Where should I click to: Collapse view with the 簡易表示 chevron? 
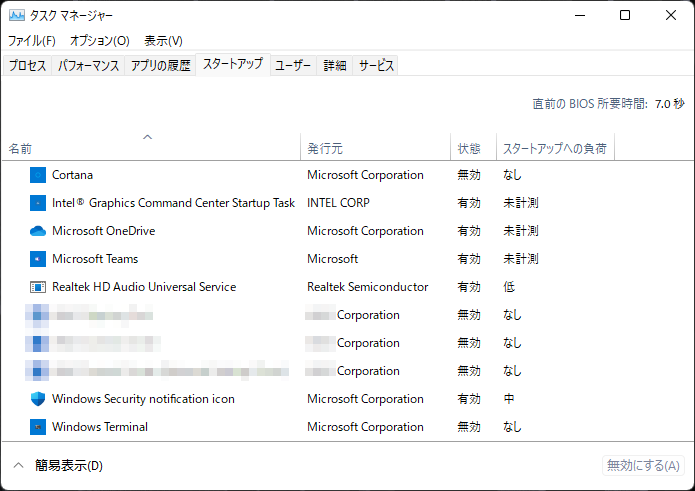pyautogui.click(x=18, y=465)
